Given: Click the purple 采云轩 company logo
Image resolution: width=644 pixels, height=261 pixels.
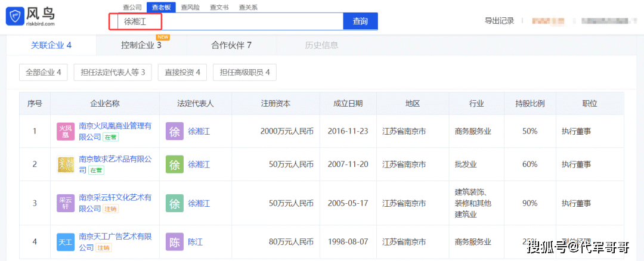Looking at the screenshot, I should tap(66, 203).
